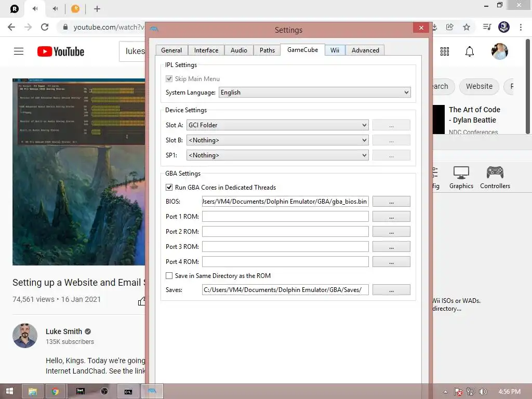532x399 pixels.
Task: Open the SP1 device dropdown
Action: (x=277, y=155)
